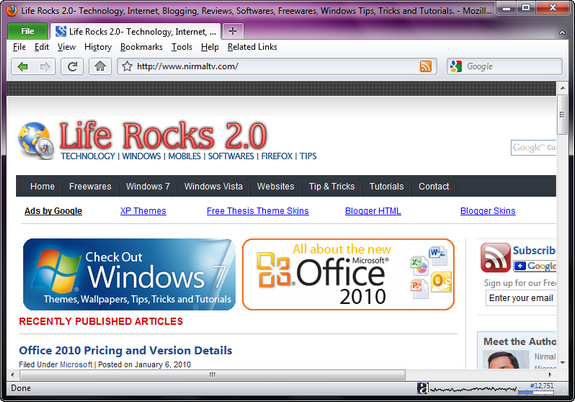Open the Help menu
This screenshot has width=575, height=402.
pos(210,47)
